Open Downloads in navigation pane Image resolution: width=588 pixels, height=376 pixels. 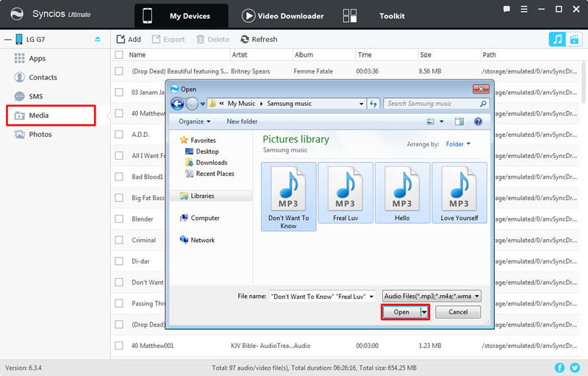pos(207,163)
